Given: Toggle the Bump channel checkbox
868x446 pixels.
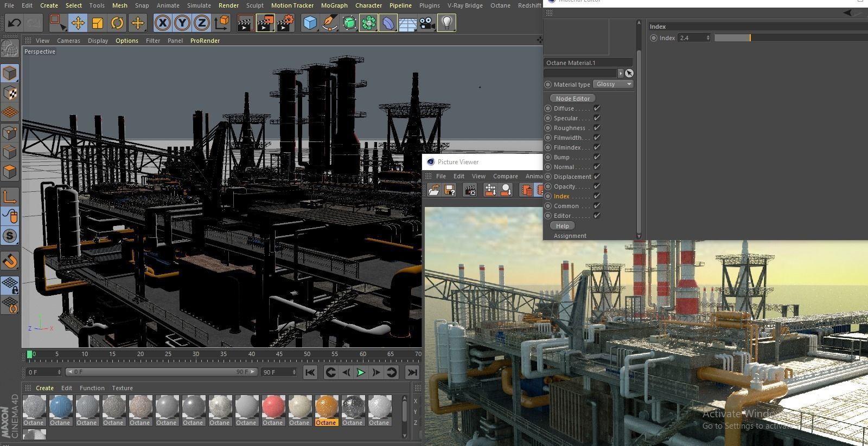Looking at the screenshot, I should [x=597, y=157].
